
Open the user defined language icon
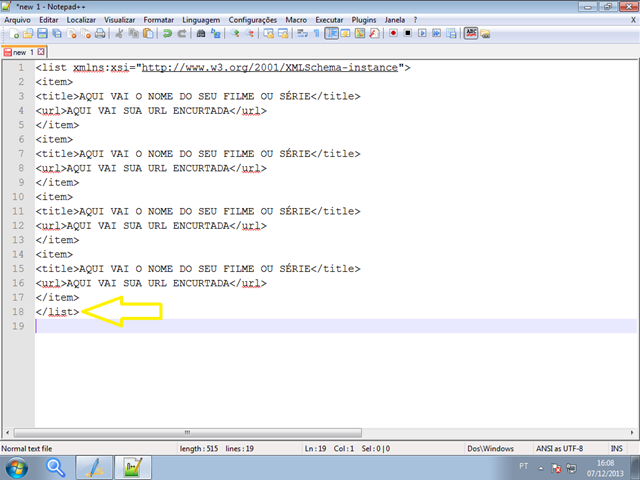pos(345,33)
